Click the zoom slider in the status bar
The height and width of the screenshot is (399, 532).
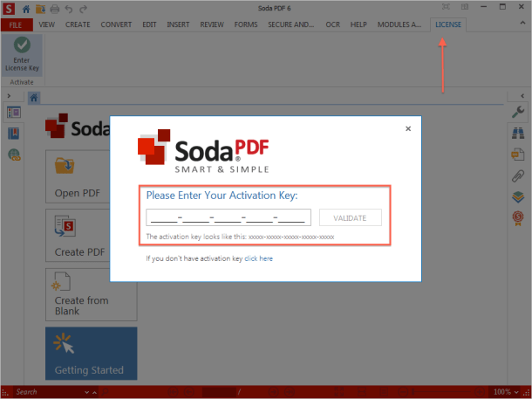(x=441, y=392)
